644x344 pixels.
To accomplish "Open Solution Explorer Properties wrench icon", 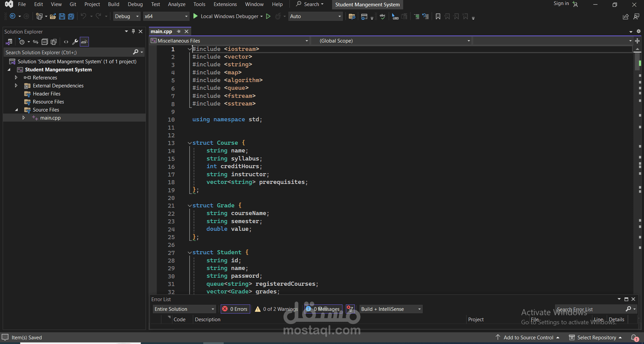I will point(75,42).
